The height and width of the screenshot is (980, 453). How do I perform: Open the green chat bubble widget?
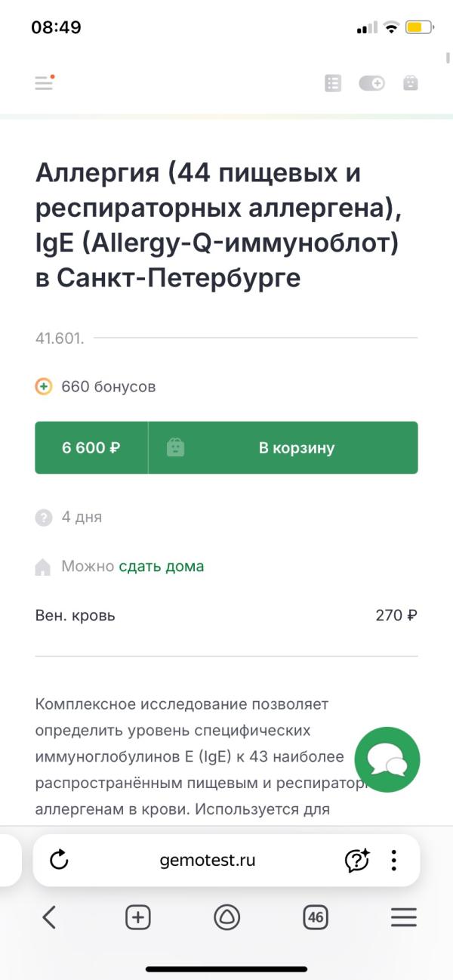[387, 759]
